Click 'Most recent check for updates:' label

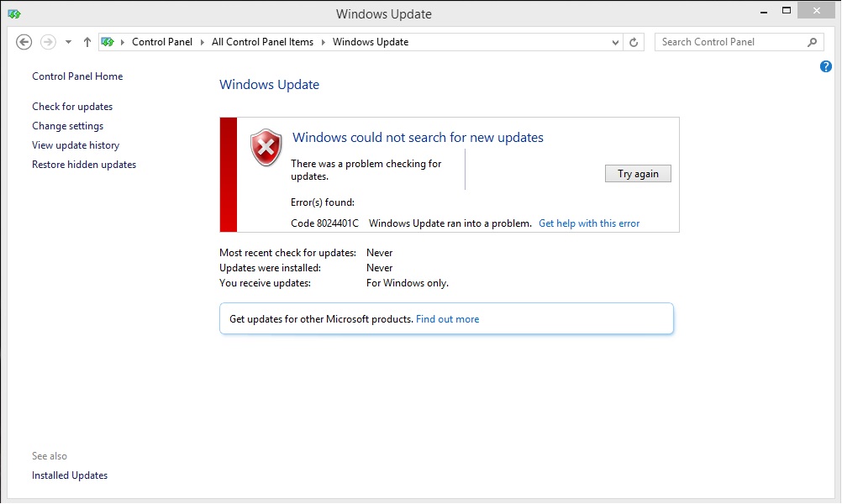tap(288, 253)
